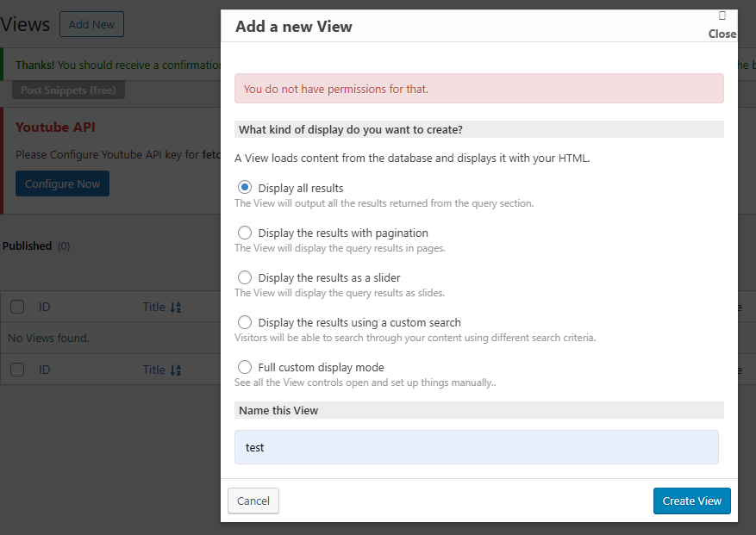756x535 pixels.
Task: Click Add New next to Views heading
Action: tap(91, 24)
